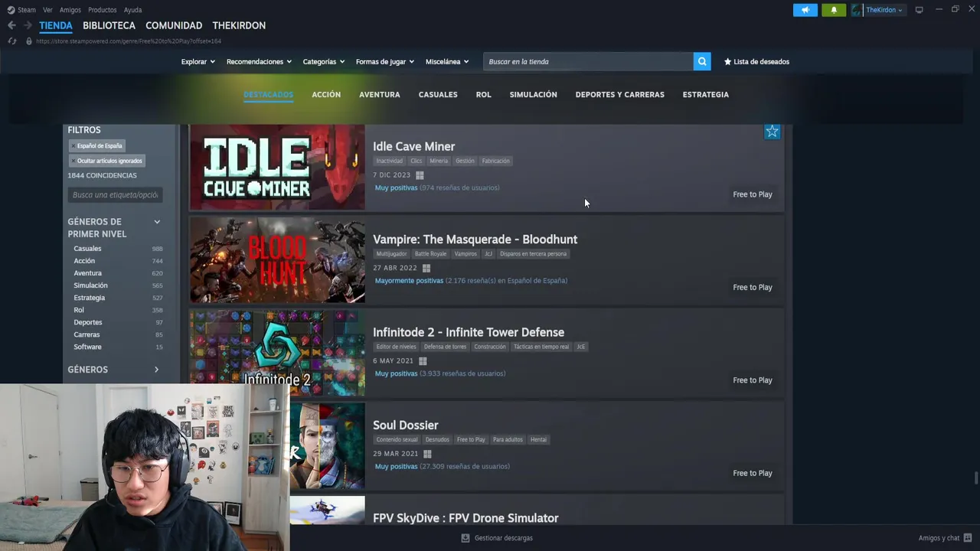Focus the tag search filter field
Viewport: 980px width, 551px height.
[x=115, y=194]
